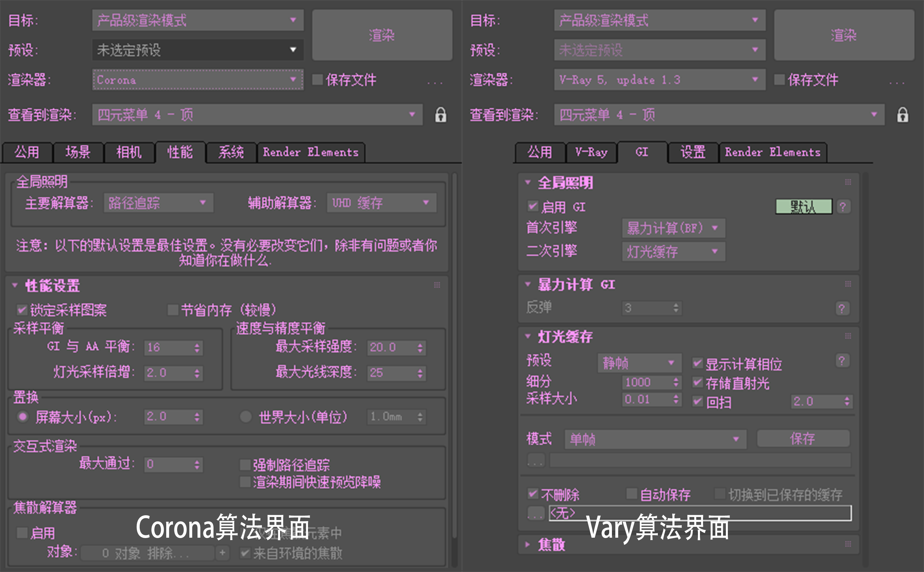Toggle 锁定采样图案 checkbox
This screenshot has width=924, height=572.
[x=22, y=310]
